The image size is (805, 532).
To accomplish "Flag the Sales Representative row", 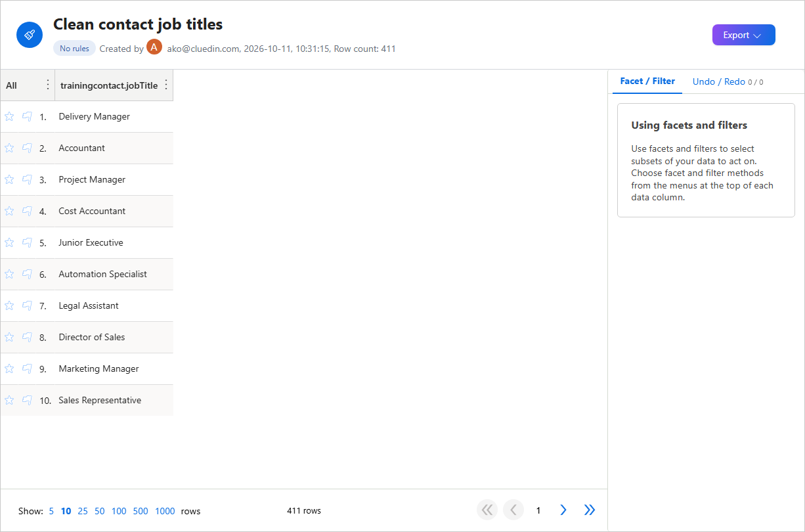I will (27, 400).
